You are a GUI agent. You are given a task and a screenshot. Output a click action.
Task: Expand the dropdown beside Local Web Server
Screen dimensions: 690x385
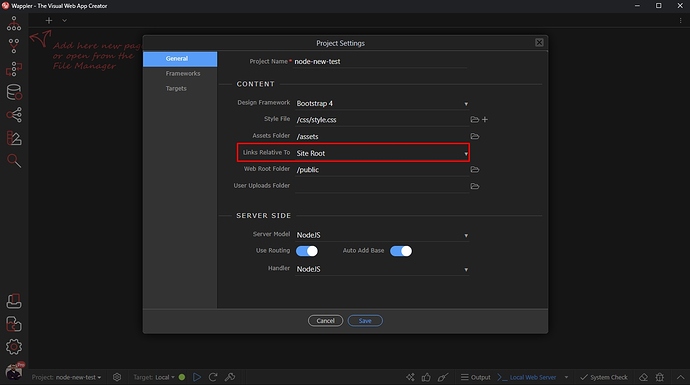pos(566,377)
